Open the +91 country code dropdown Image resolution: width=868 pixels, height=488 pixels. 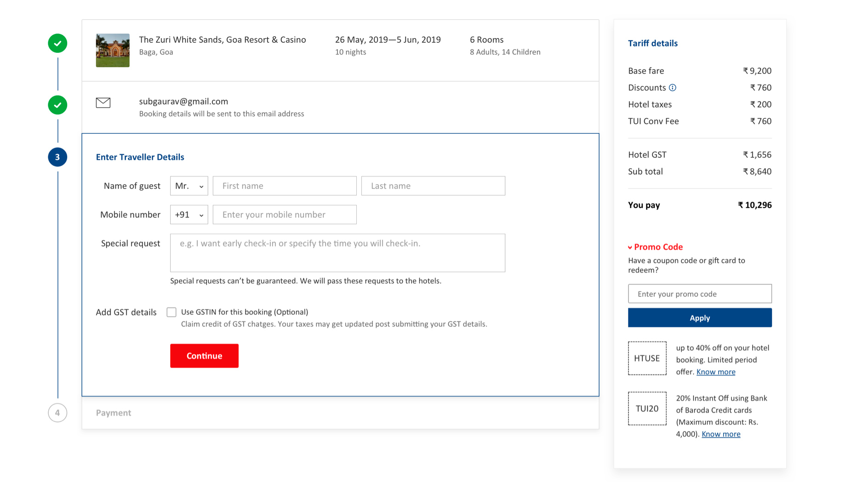[189, 215]
